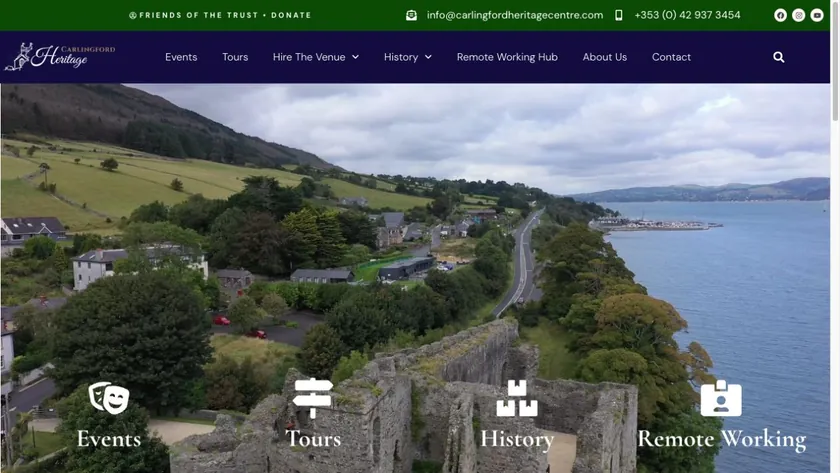Open the Instagram social icon

click(798, 15)
